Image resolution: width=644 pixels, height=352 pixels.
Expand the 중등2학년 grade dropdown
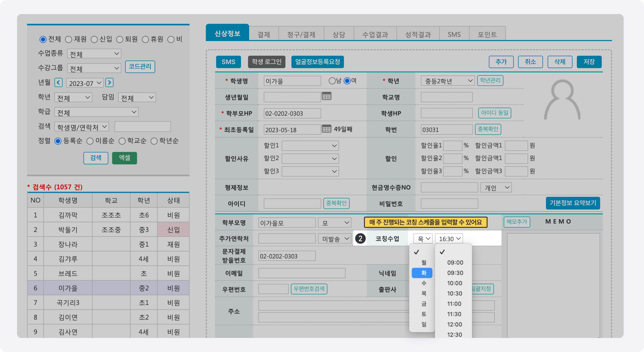448,81
